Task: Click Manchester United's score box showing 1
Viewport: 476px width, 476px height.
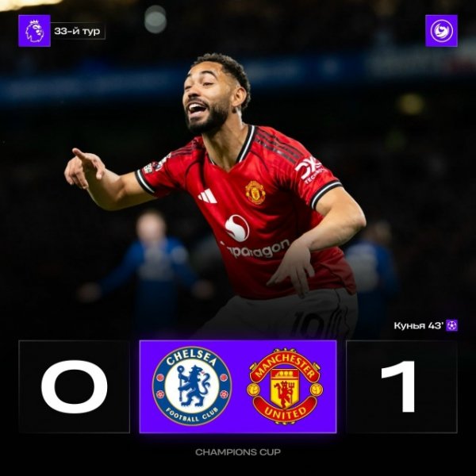Action: click(x=401, y=386)
